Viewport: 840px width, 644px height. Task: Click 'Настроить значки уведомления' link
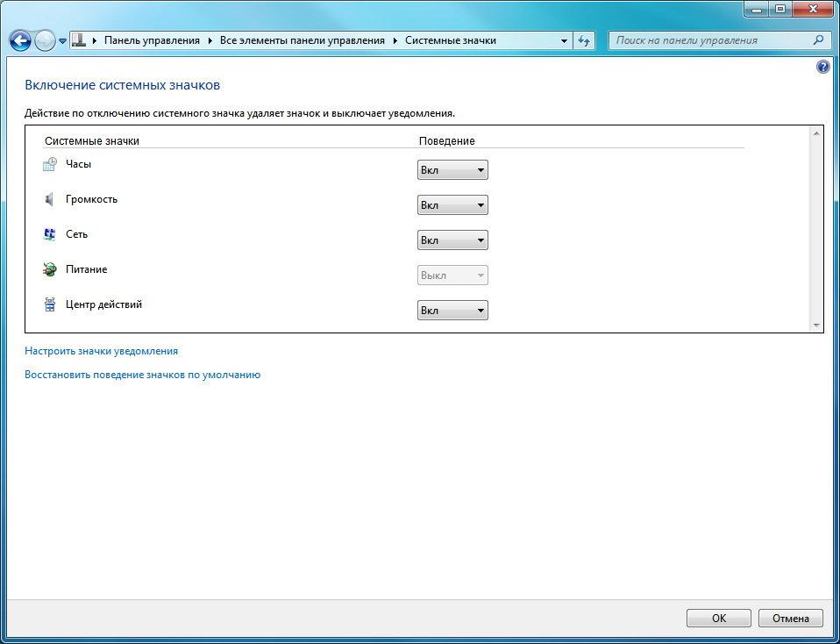[x=101, y=351]
